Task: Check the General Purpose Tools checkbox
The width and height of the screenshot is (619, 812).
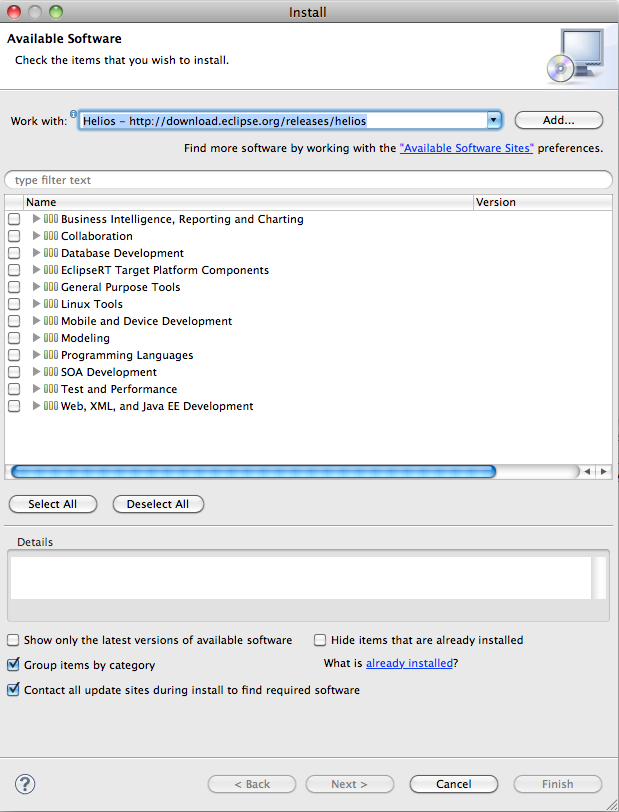Action: click(14, 287)
